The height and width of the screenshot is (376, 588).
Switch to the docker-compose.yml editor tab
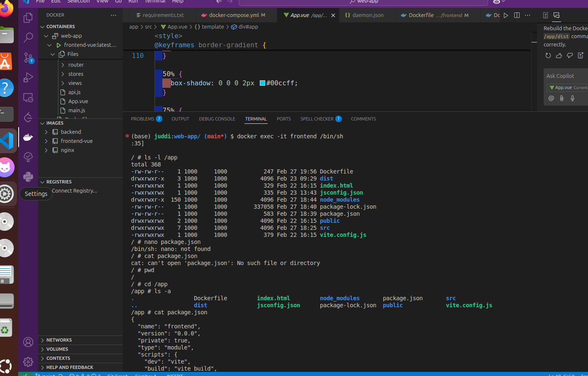[x=233, y=15]
